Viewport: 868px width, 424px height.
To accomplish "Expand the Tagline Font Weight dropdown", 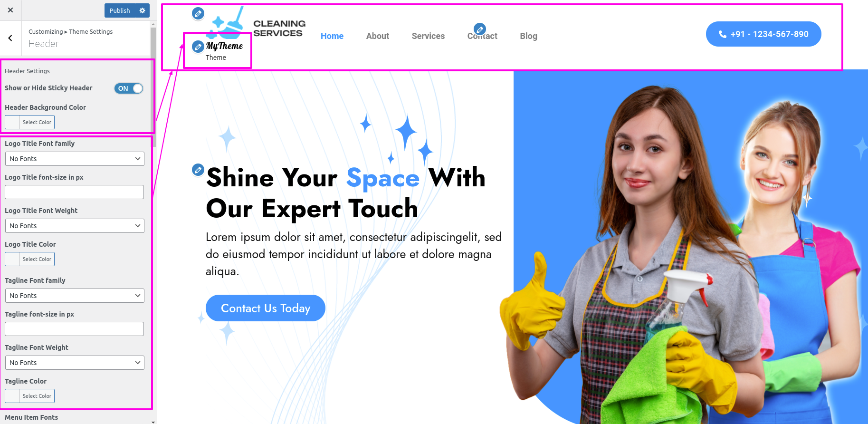I will tap(75, 363).
